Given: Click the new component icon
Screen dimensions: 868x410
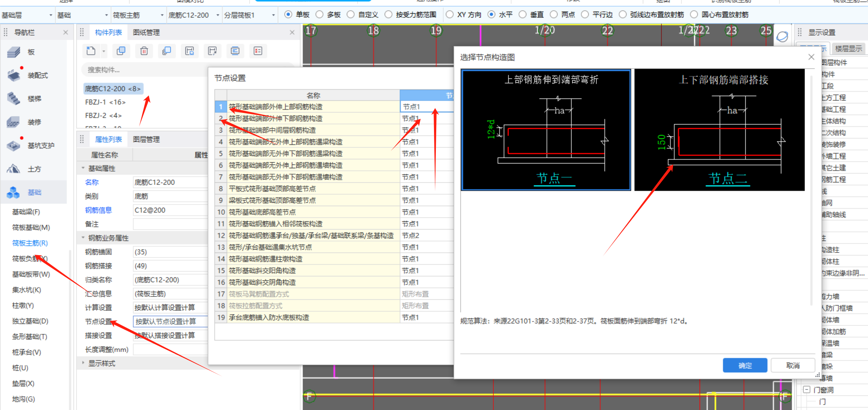Looking at the screenshot, I should (x=91, y=51).
